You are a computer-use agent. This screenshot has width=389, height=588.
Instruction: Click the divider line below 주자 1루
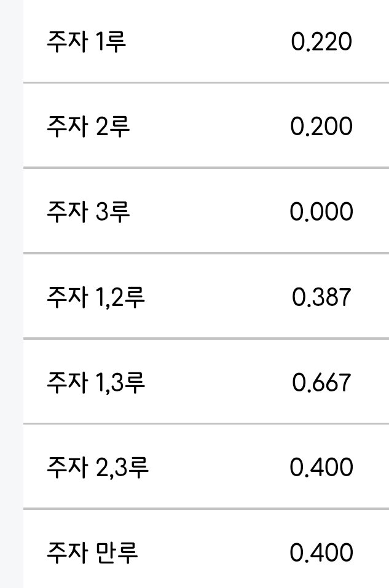(x=206, y=82)
